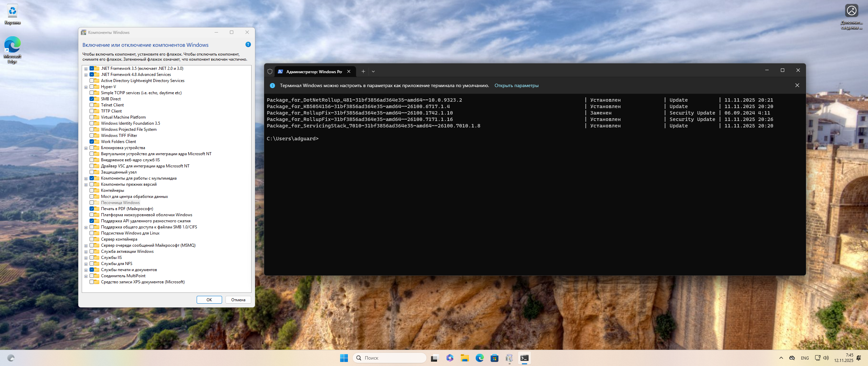Screen dimensions: 868x366
Task: Open the Recycle Bin desktop icon
Action: 13,14
